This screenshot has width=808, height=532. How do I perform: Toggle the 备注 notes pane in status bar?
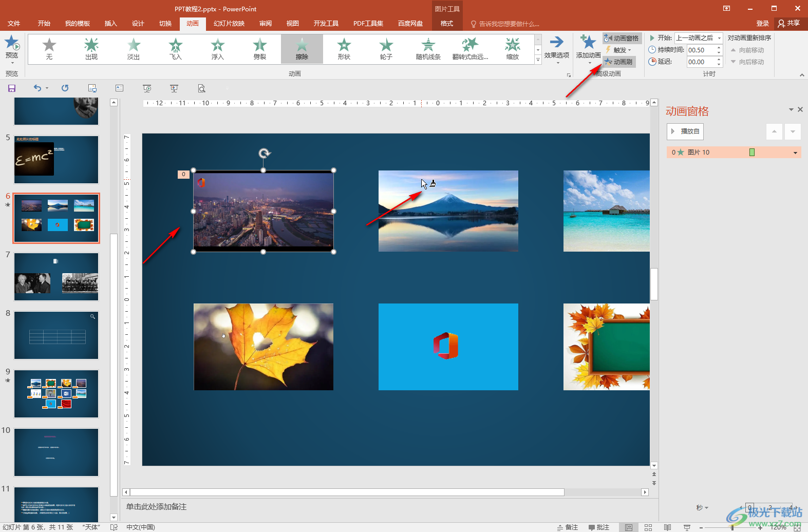click(x=568, y=527)
